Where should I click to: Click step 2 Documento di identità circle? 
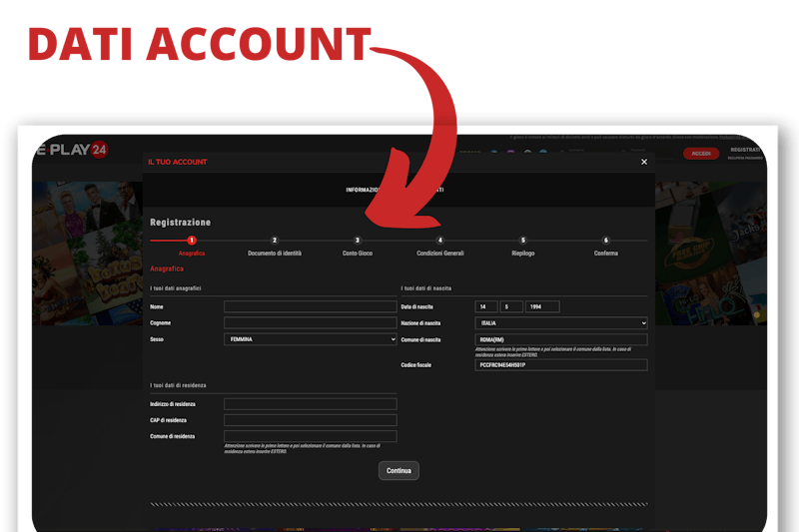[275, 241]
